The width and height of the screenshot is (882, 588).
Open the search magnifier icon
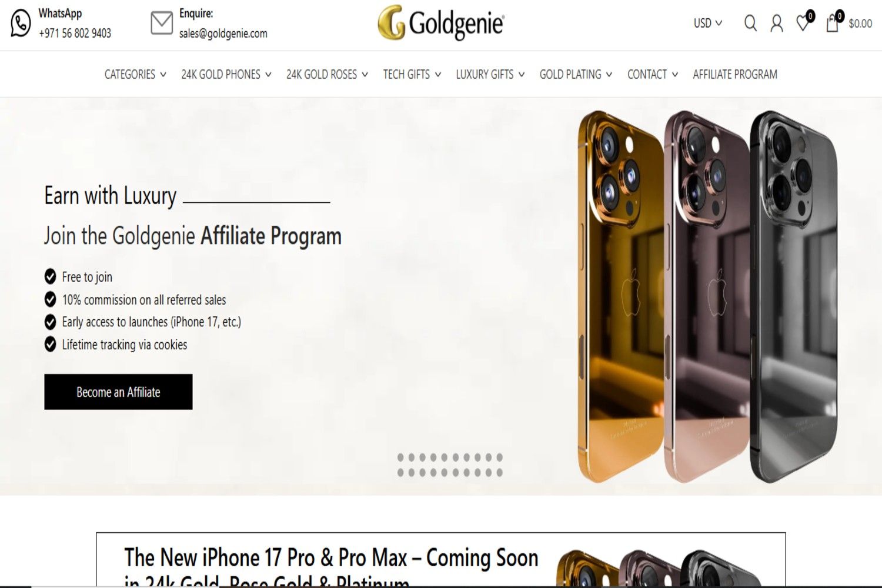pyautogui.click(x=750, y=24)
